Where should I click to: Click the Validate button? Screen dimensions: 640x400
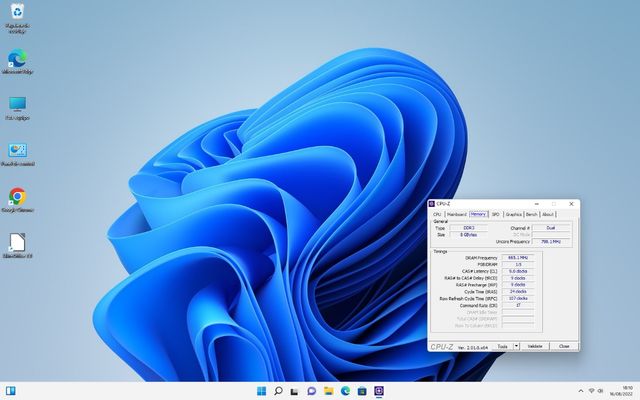coord(535,346)
